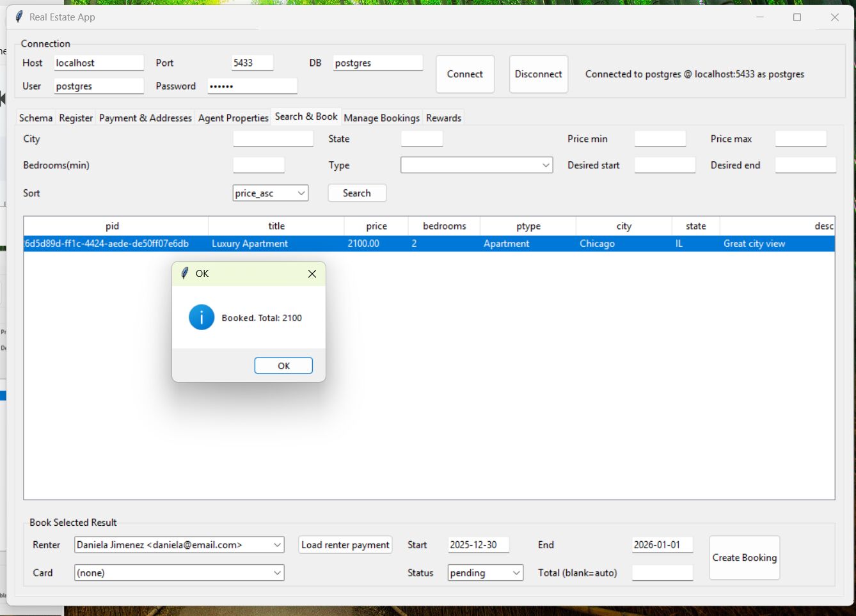Click the Desired start field

coord(665,165)
